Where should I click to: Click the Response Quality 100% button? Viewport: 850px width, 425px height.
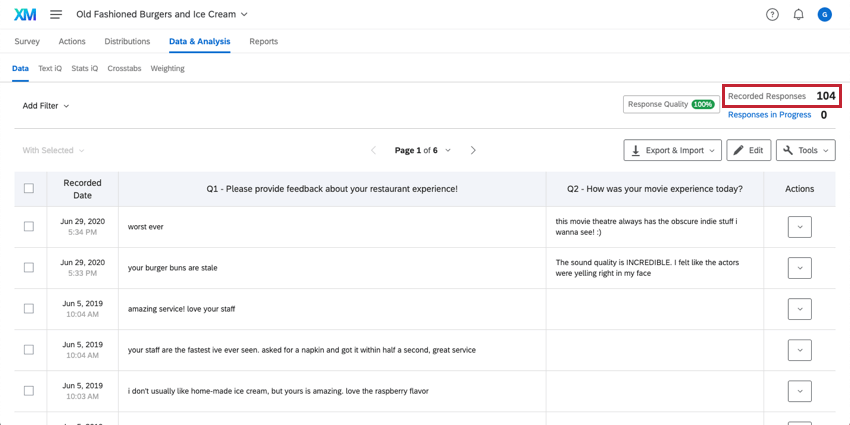[x=671, y=104]
